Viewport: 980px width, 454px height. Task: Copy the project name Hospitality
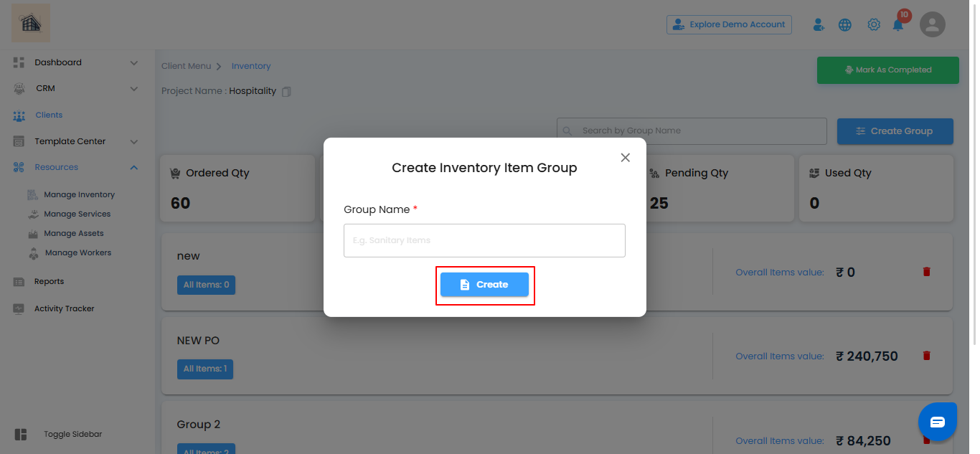tap(287, 92)
